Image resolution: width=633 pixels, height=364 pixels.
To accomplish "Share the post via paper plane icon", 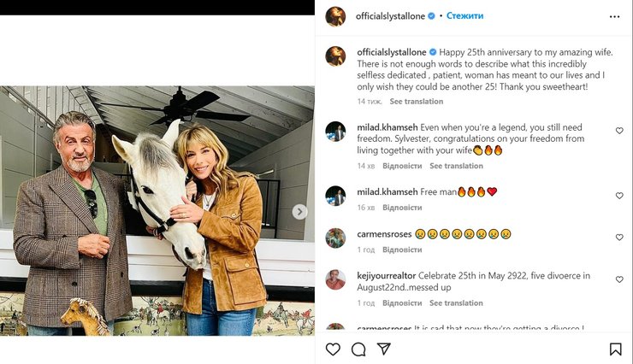I will pyautogui.click(x=384, y=349).
